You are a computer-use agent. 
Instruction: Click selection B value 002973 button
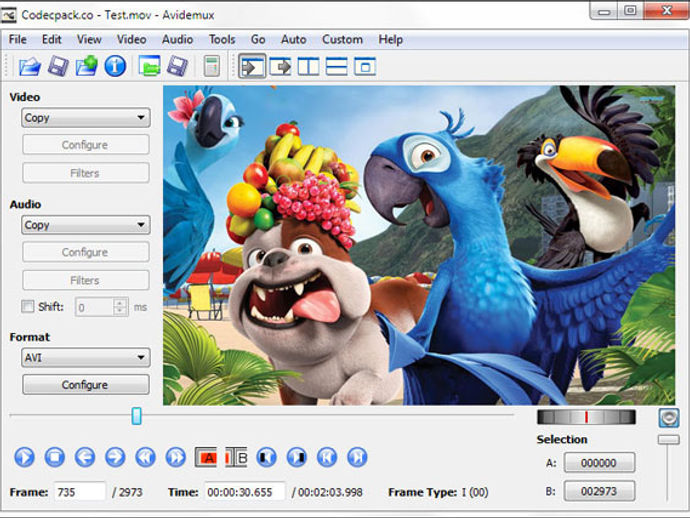coord(599,491)
